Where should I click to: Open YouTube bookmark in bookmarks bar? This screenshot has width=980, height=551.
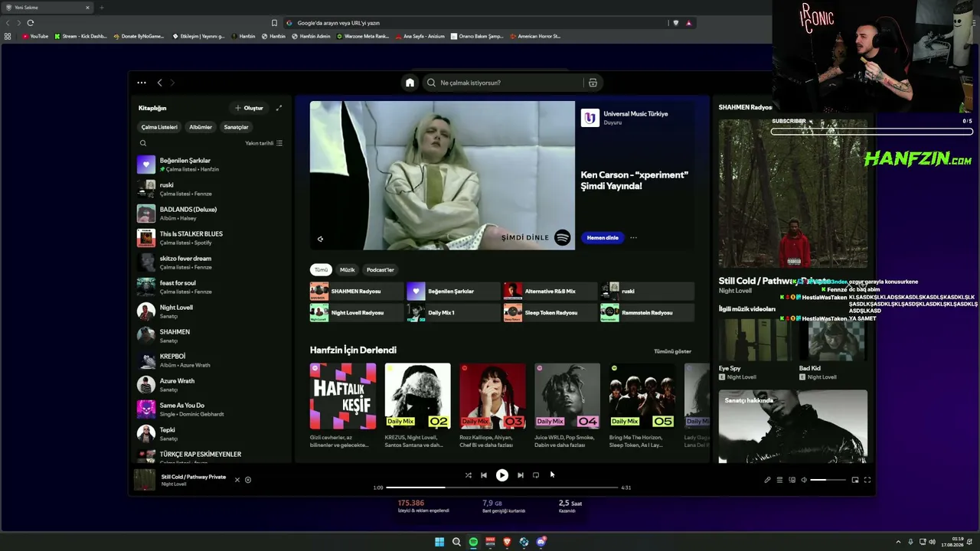35,36
